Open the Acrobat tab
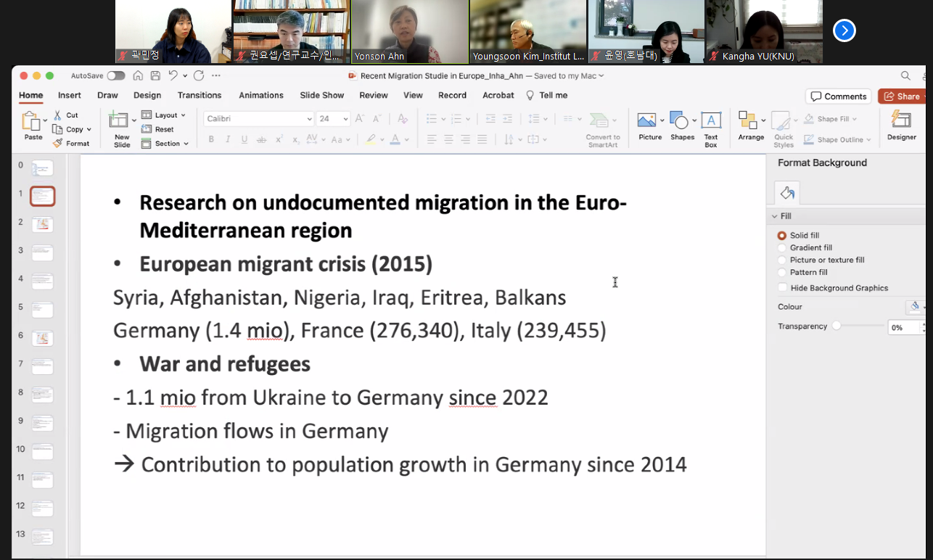 coord(498,95)
